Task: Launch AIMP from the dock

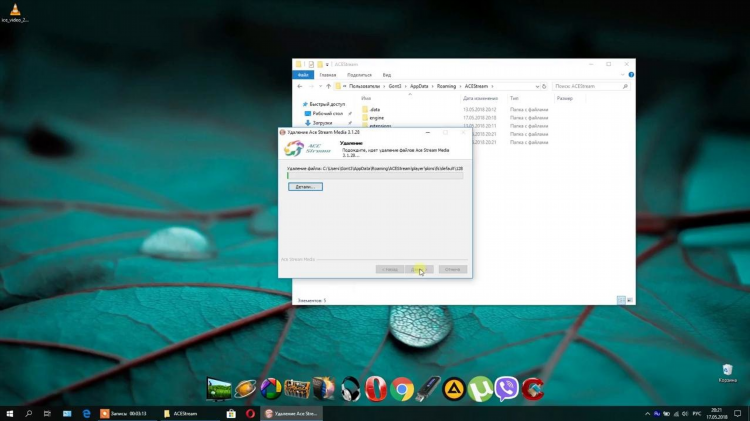Action: click(x=454, y=389)
